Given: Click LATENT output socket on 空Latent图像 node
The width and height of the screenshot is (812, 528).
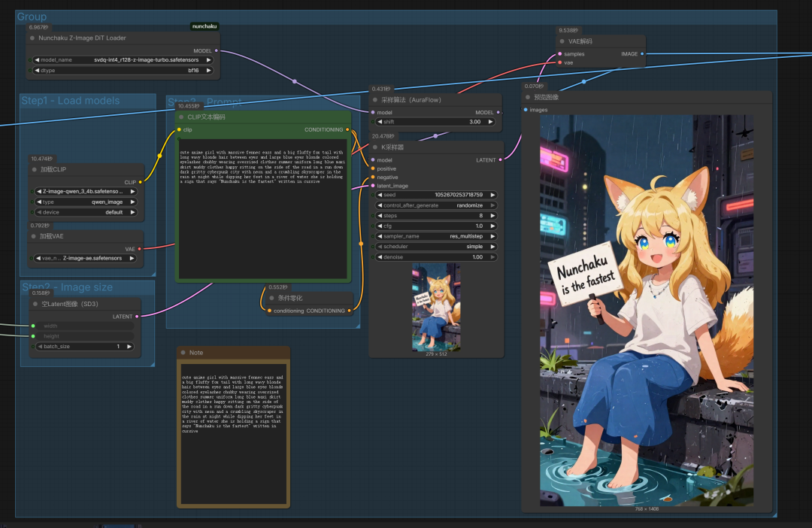Looking at the screenshot, I should pyautogui.click(x=137, y=316).
